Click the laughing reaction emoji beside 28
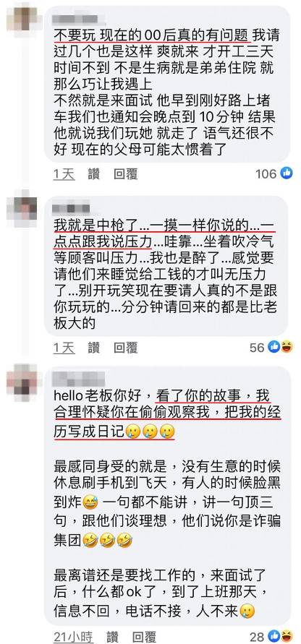Viewport: 301px width, 644px height. click(x=287, y=636)
